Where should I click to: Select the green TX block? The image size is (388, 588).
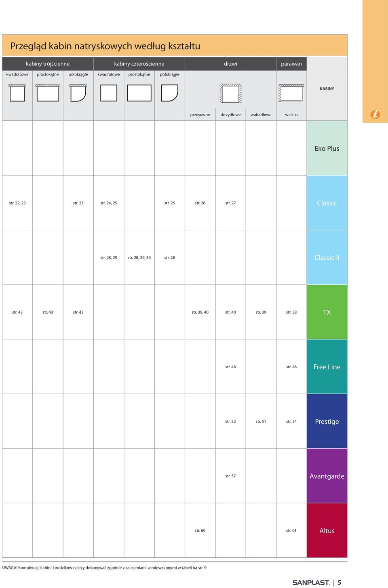point(327,312)
